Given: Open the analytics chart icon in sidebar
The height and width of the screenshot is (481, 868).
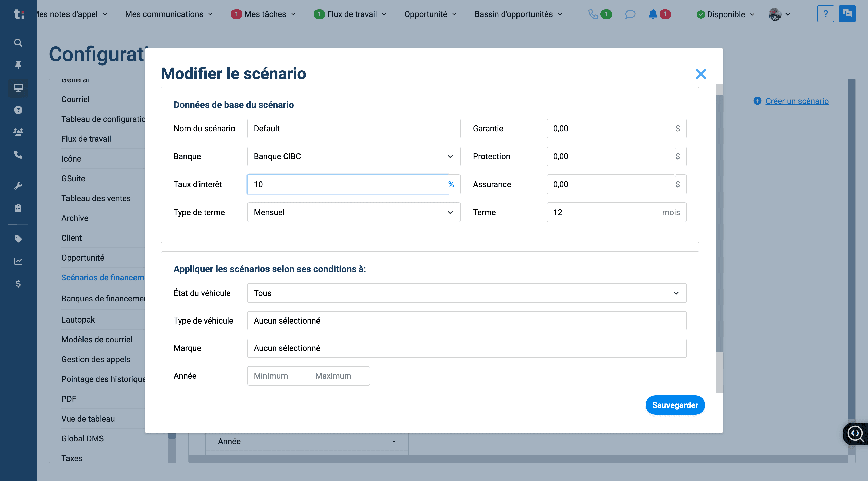Looking at the screenshot, I should 18,261.
